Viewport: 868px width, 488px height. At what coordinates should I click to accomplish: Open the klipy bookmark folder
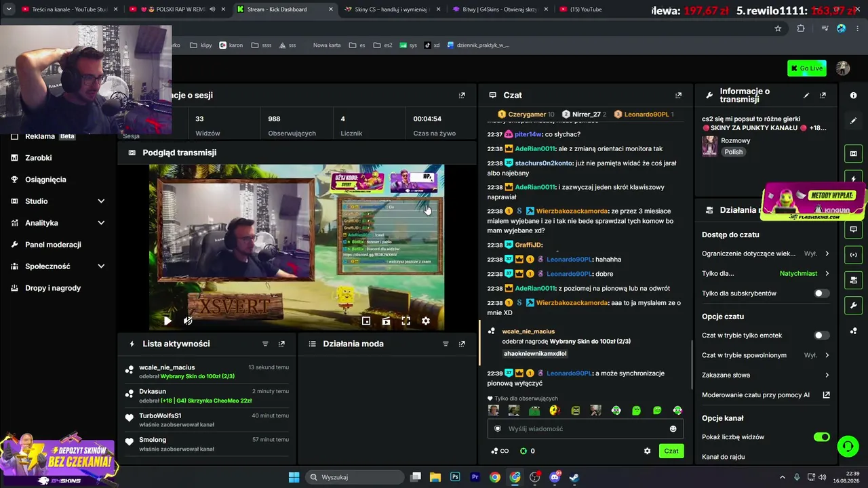pos(201,45)
